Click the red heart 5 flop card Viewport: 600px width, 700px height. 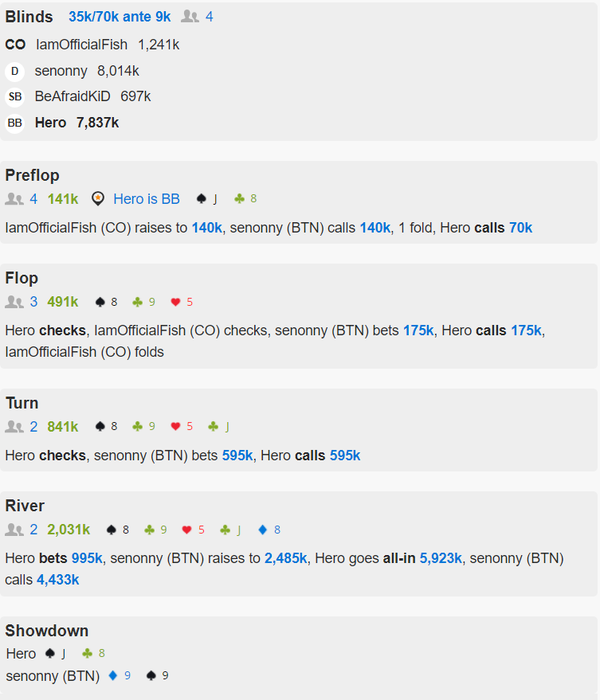[x=181, y=301]
